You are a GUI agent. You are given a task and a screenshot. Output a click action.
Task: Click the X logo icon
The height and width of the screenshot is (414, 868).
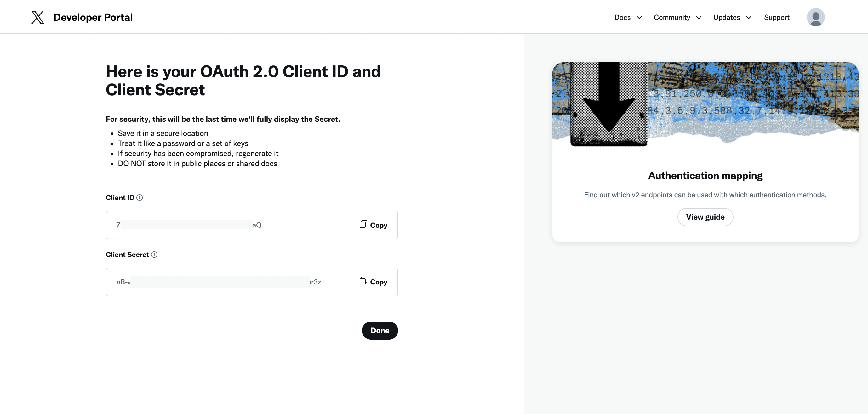pos(38,17)
